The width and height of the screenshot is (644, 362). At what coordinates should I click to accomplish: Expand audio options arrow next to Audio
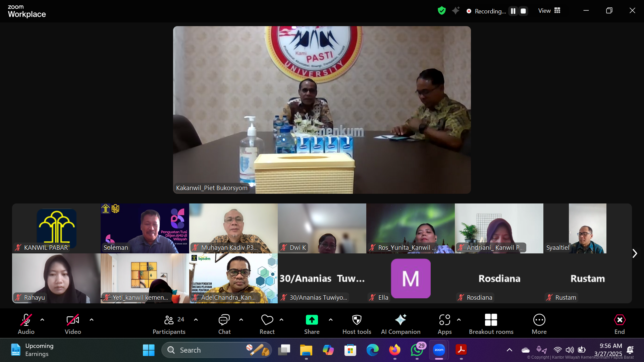(x=42, y=320)
